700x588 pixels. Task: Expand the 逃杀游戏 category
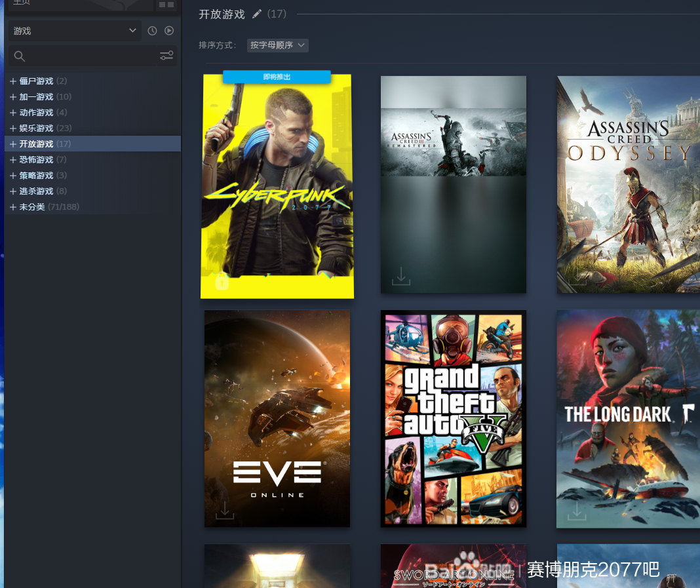13,191
